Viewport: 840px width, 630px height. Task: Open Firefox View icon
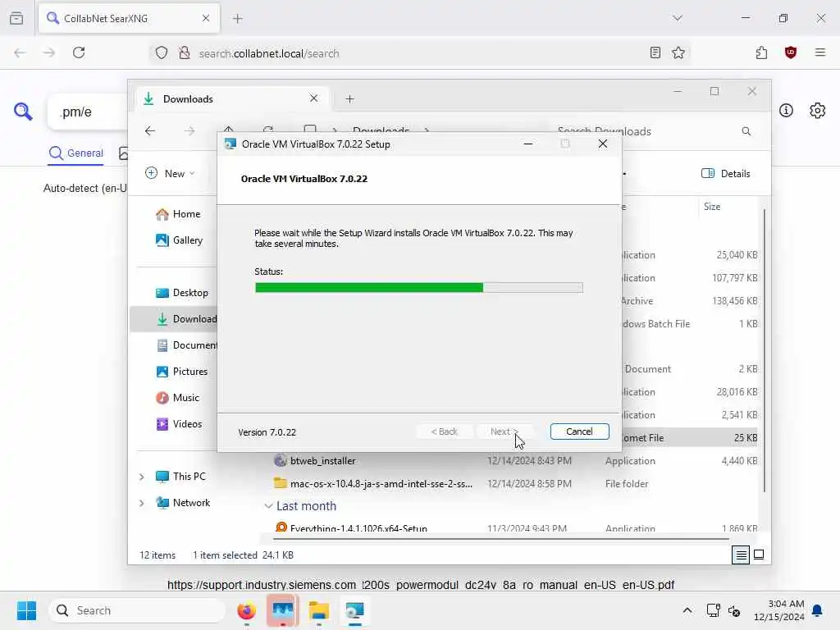pos(16,18)
